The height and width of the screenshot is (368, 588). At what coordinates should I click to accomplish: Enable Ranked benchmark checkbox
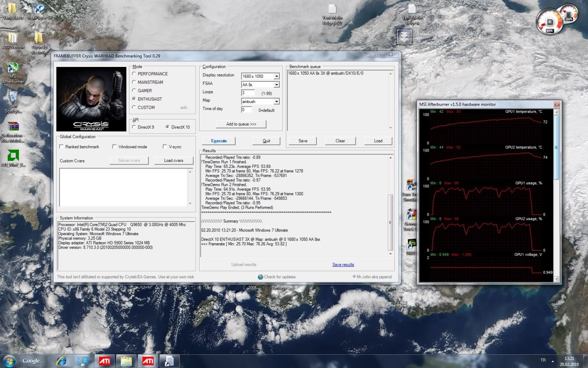[61, 146]
